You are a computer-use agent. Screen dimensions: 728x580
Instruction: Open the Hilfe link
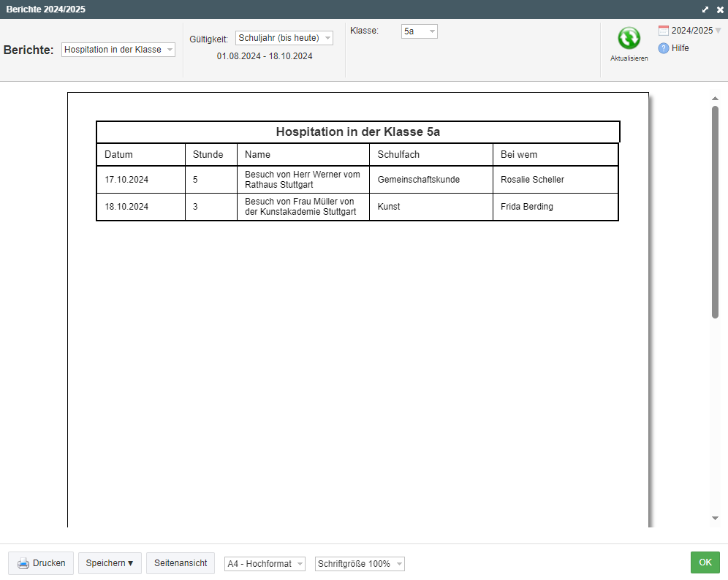pos(680,48)
